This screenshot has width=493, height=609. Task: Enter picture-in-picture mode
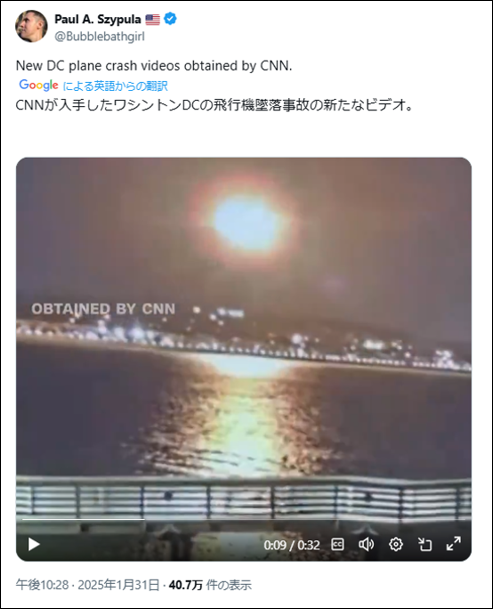425,545
